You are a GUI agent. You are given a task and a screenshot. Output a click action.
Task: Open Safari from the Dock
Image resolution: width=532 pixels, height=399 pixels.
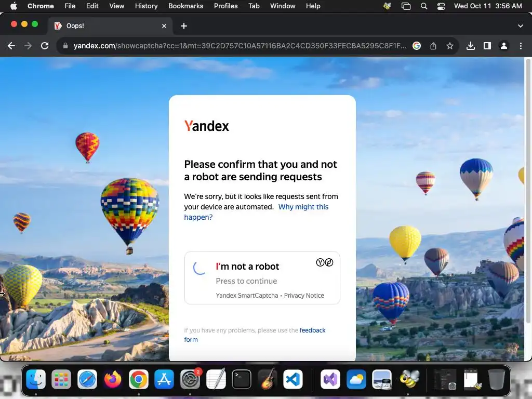(x=87, y=379)
